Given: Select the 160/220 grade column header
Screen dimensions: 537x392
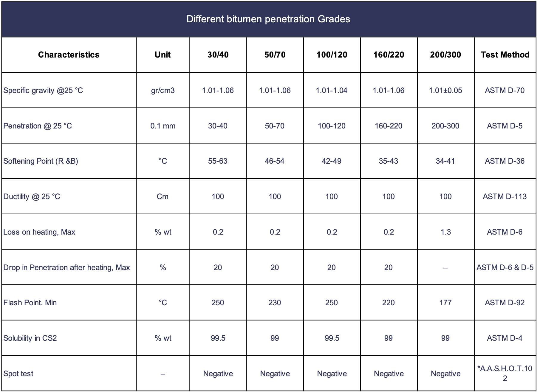Looking at the screenshot, I should [x=389, y=55].
